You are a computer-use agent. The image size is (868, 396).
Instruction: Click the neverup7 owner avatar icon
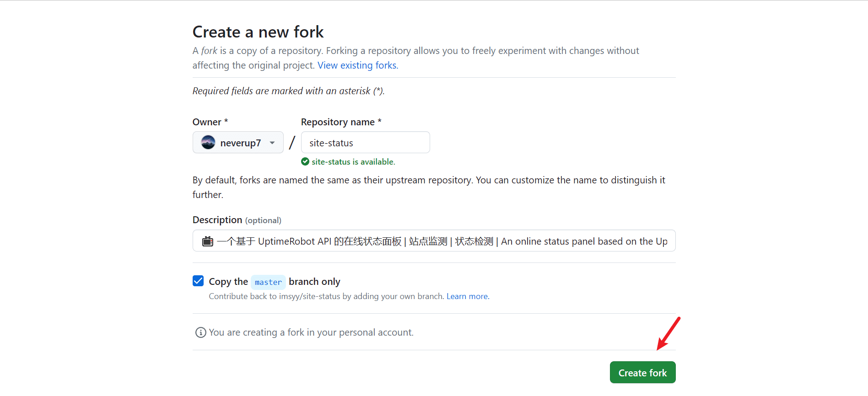tap(208, 143)
